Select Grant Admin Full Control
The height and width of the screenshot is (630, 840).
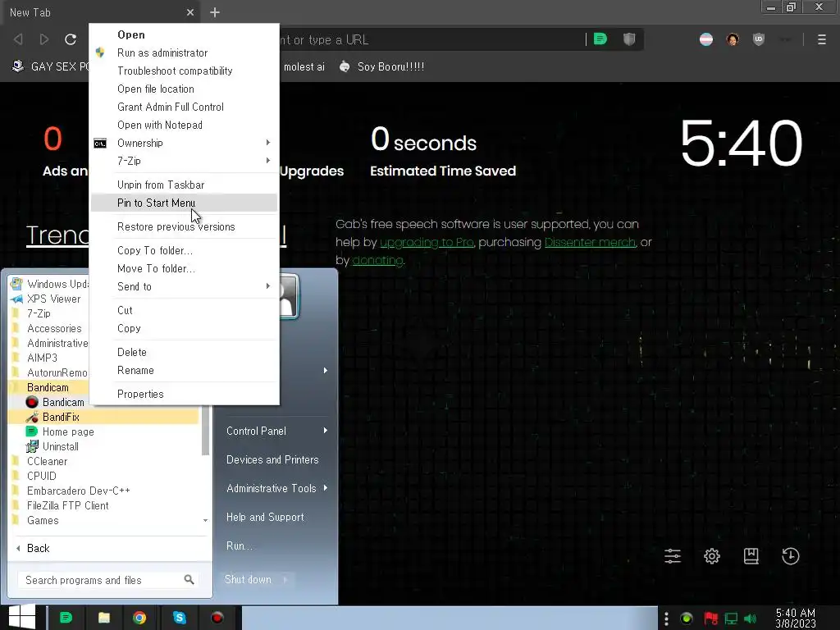(185, 107)
